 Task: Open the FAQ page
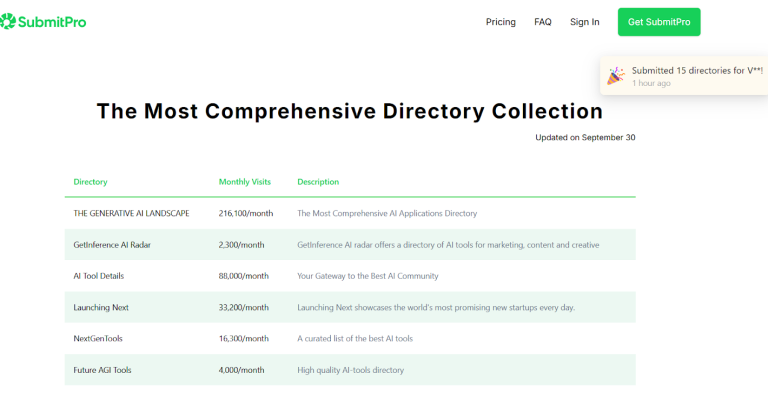click(543, 22)
